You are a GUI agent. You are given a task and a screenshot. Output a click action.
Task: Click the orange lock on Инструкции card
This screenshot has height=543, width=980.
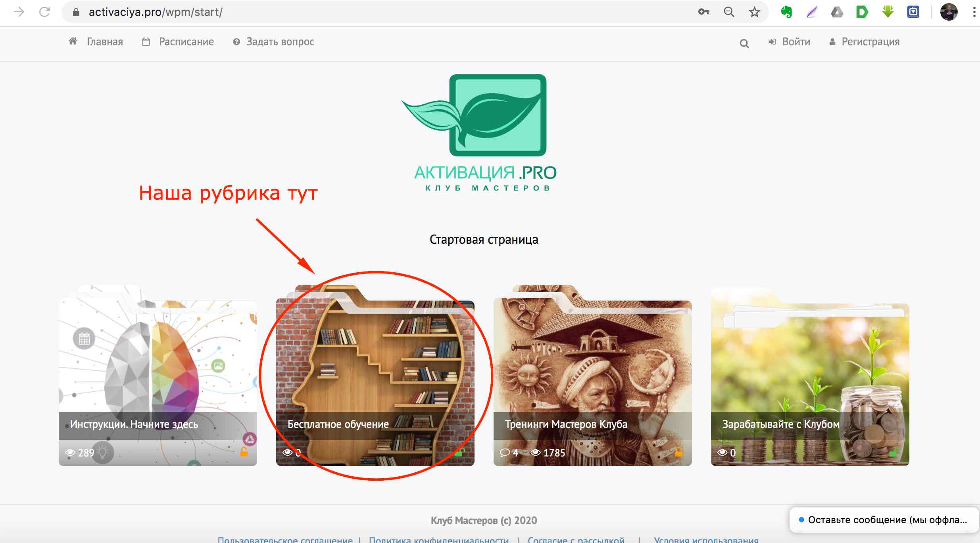(x=244, y=451)
